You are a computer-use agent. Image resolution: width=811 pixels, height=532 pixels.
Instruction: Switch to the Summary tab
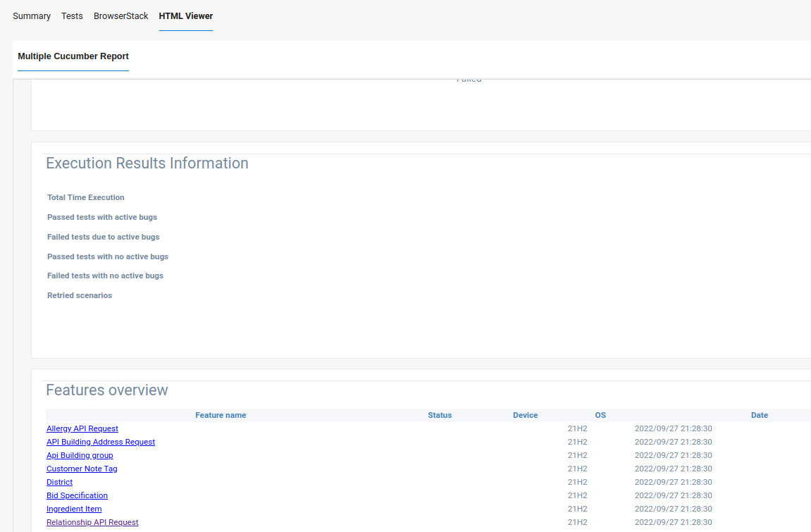pyautogui.click(x=31, y=16)
